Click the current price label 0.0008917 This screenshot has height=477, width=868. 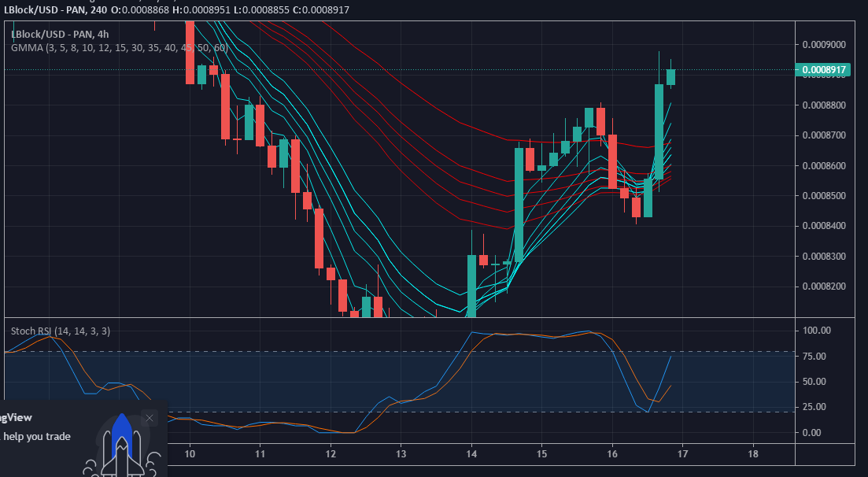point(822,70)
